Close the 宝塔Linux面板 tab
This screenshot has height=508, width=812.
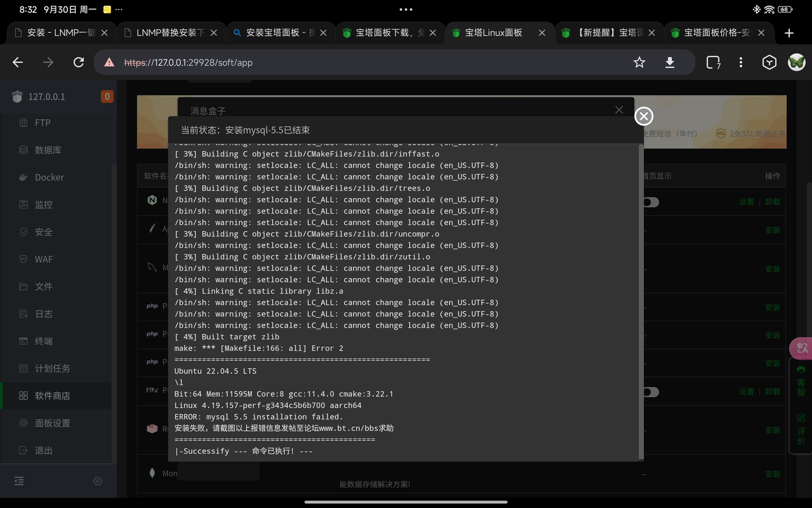(x=542, y=33)
